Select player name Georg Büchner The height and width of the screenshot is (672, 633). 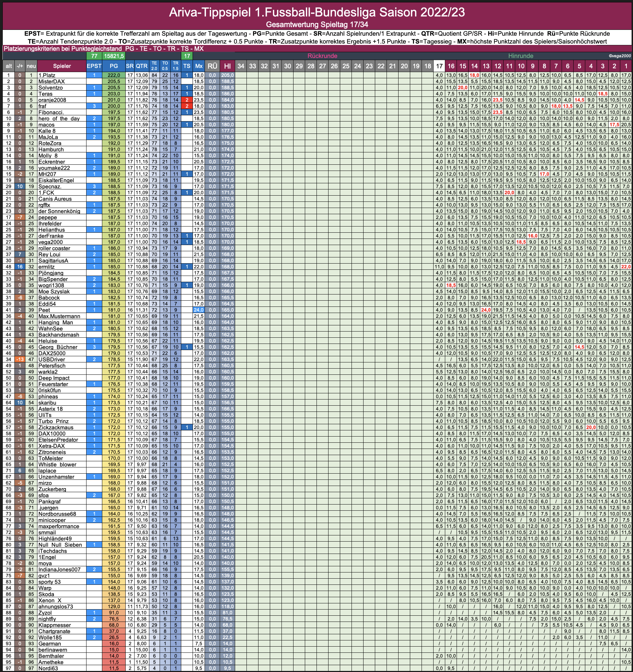tap(58, 347)
